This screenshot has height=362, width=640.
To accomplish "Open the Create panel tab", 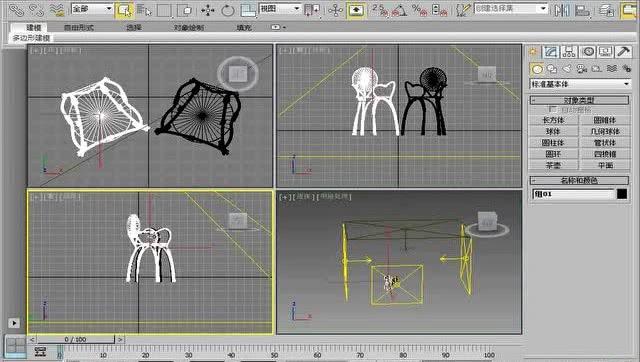I will coord(533,52).
